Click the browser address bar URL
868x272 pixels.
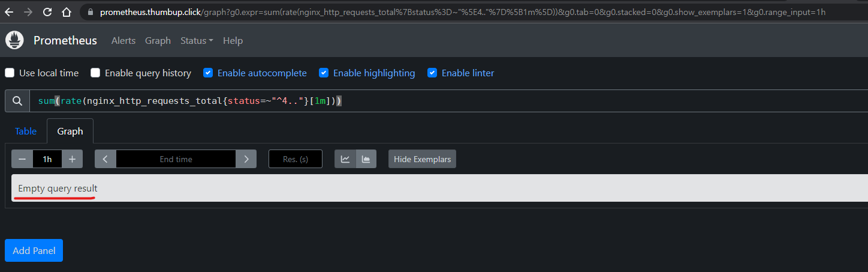click(463, 12)
